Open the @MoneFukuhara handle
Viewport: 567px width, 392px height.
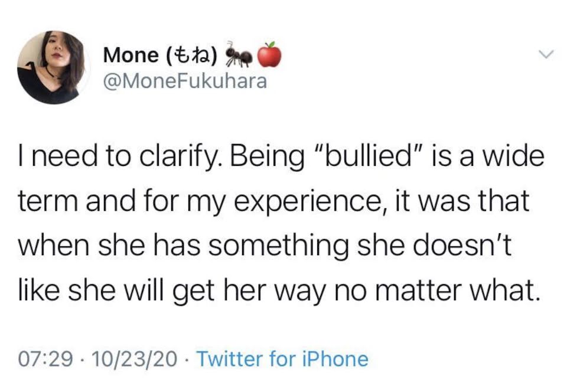coord(185,81)
